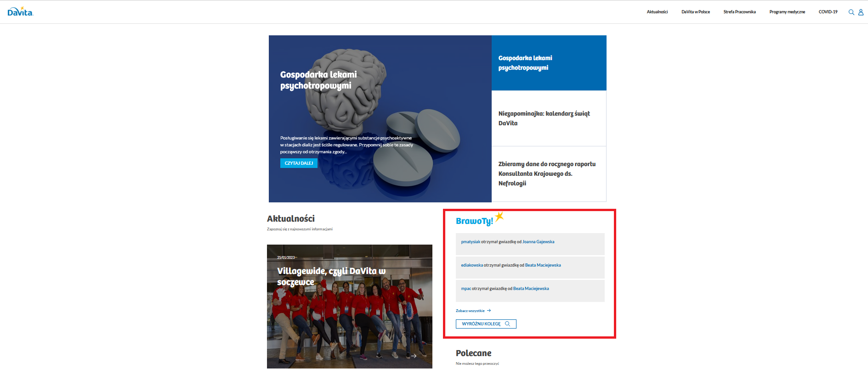
Task: Click the WYRÓŻNIJ KOLEGĘ button
Action: click(486, 324)
